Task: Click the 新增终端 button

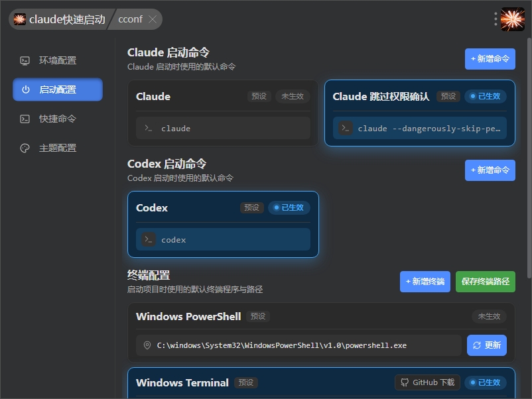Action: (425, 282)
